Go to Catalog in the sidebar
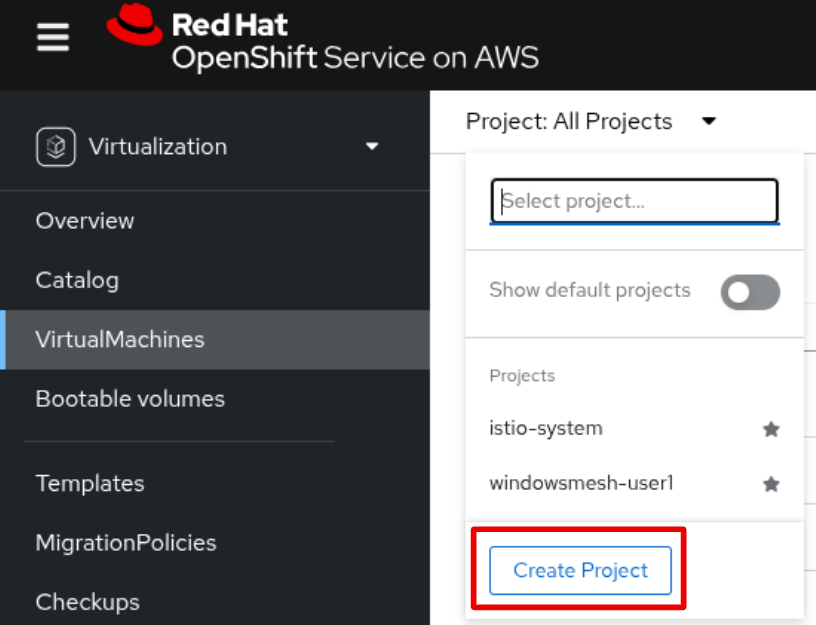816x625 pixels. (x=77, y=280)
